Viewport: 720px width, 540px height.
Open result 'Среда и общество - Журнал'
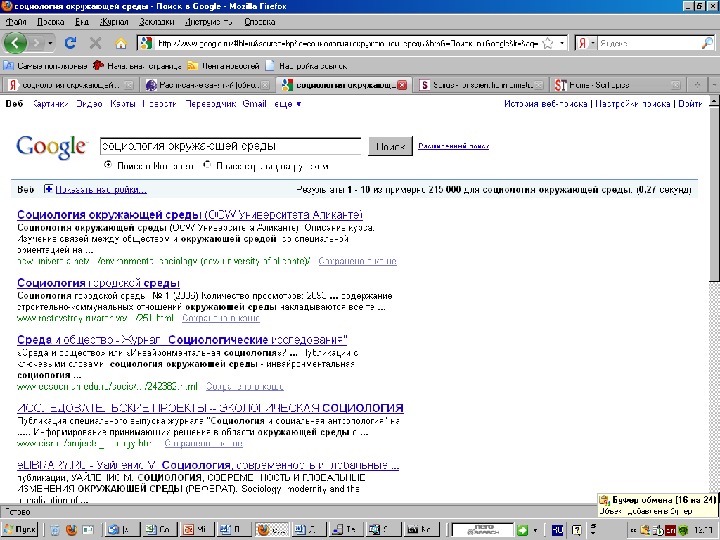point(182,340)
